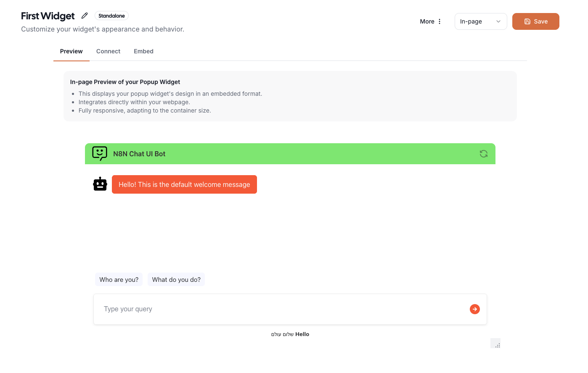Click the Standalone badge

(x=111, y=16)
